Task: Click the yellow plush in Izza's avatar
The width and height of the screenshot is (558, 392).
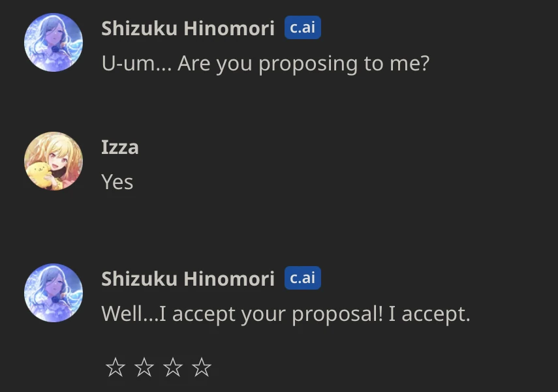Action: coord(40,173)
